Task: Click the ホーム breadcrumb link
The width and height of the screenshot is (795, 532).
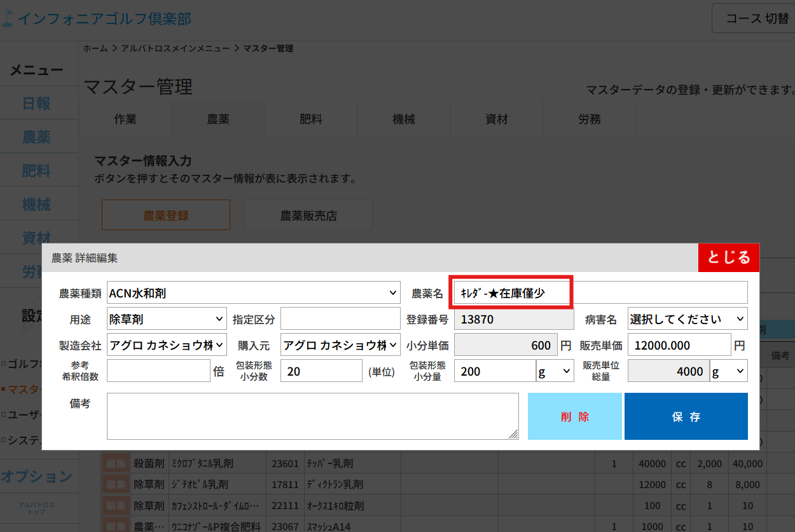Action: (95, 48)
